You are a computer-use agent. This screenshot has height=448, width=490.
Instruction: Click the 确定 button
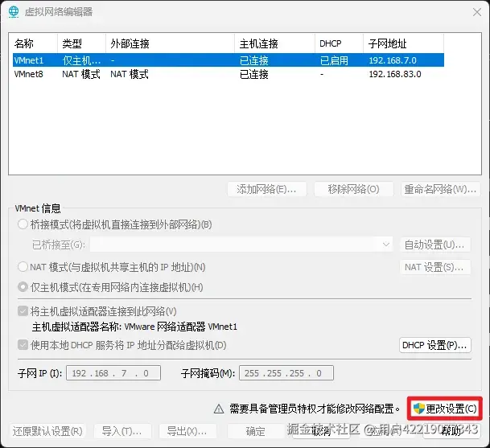(256, 431)
